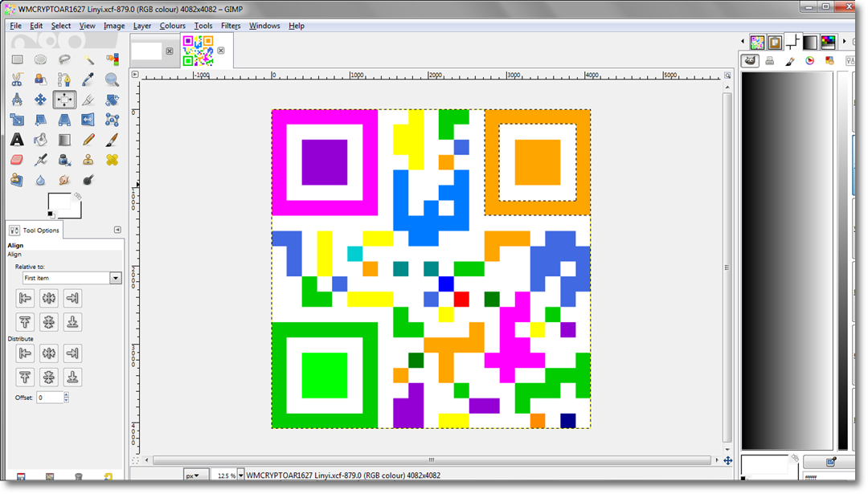Image resolution: width=868 pixels, height=494 pixels.
Task: Open the Gradients dock tab
Action: click(x=810, y=42)
